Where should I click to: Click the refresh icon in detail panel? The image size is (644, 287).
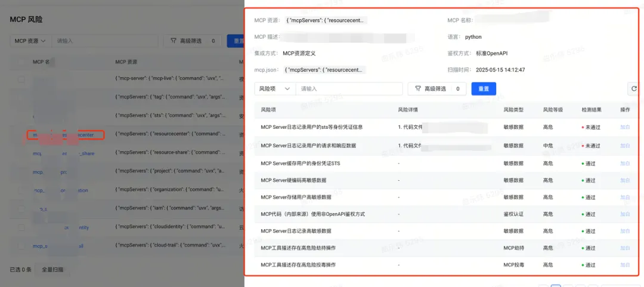pos(634,88)
